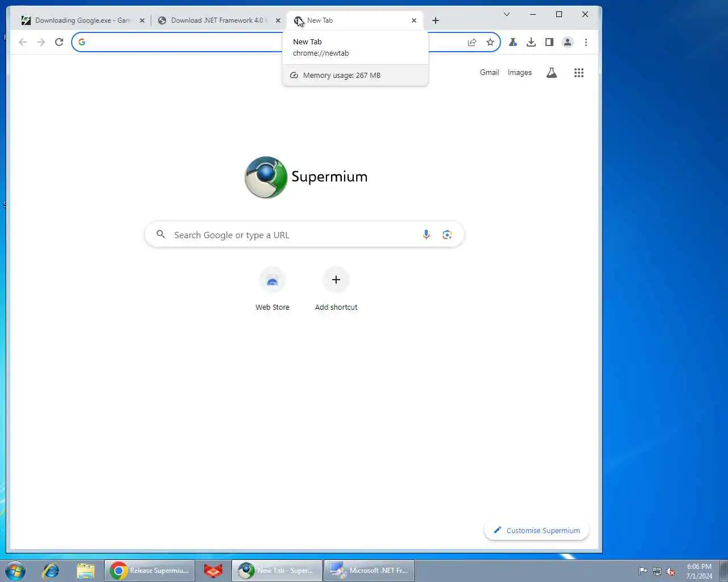Viewport: 728px width, 582px height.
Task: Open a new tab with plus button
Action: pos(436,20)
